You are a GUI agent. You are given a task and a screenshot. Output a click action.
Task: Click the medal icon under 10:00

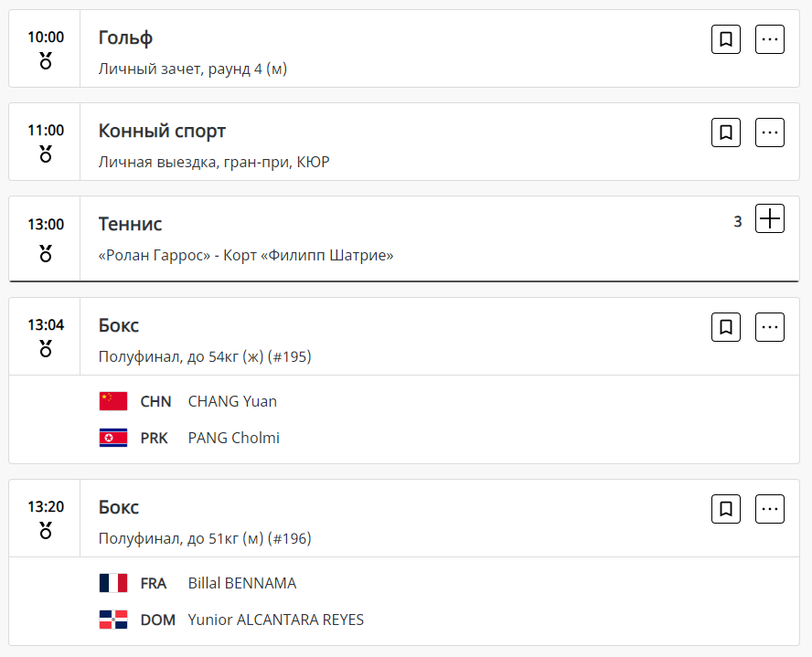coord(46,61)
